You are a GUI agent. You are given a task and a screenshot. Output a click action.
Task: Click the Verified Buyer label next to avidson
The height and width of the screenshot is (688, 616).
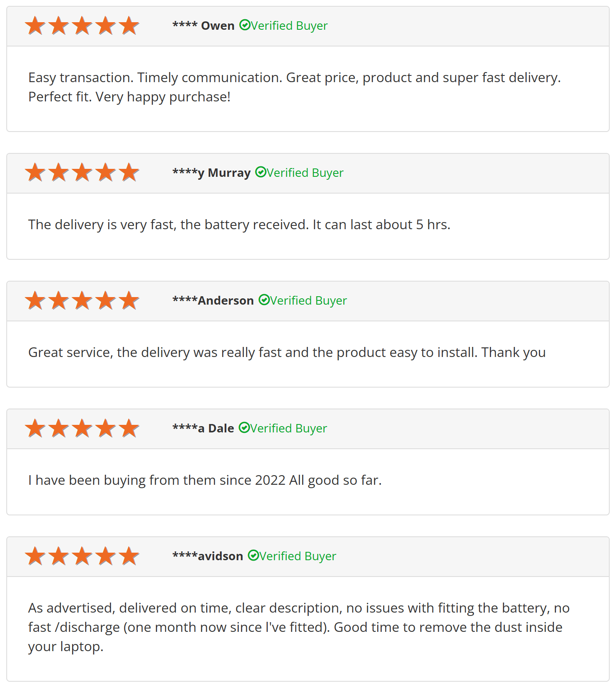point(298,556)
